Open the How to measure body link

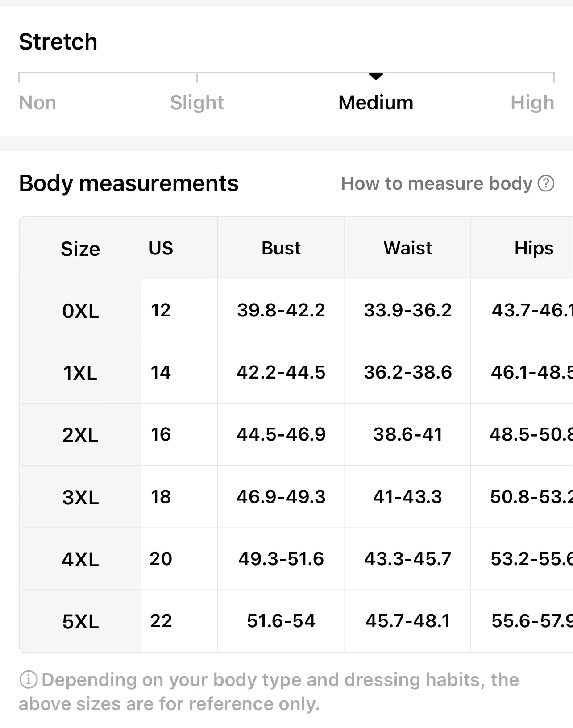click(436, 183)
